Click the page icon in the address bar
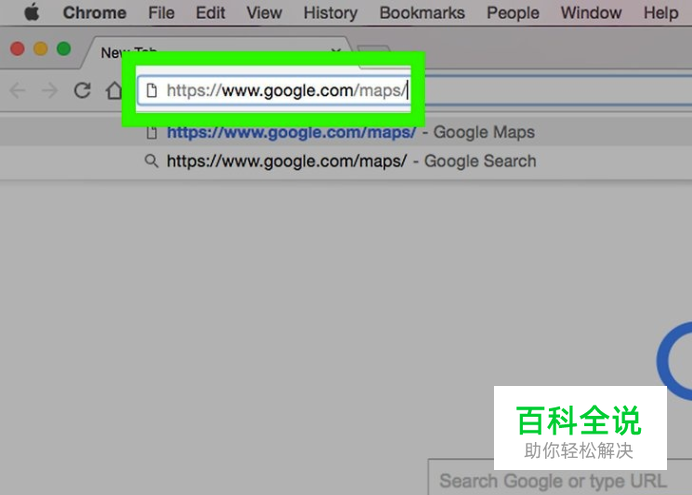692x495 pixels. tap(151, 90)
